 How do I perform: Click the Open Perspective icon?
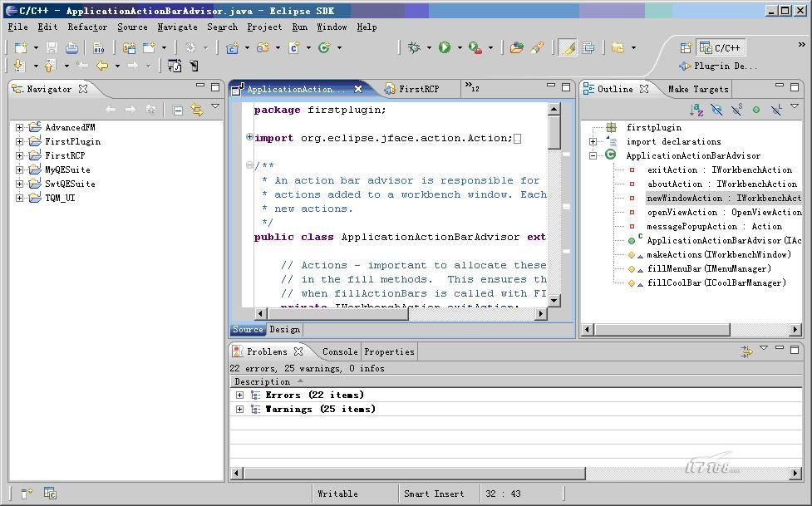(686, 48)
